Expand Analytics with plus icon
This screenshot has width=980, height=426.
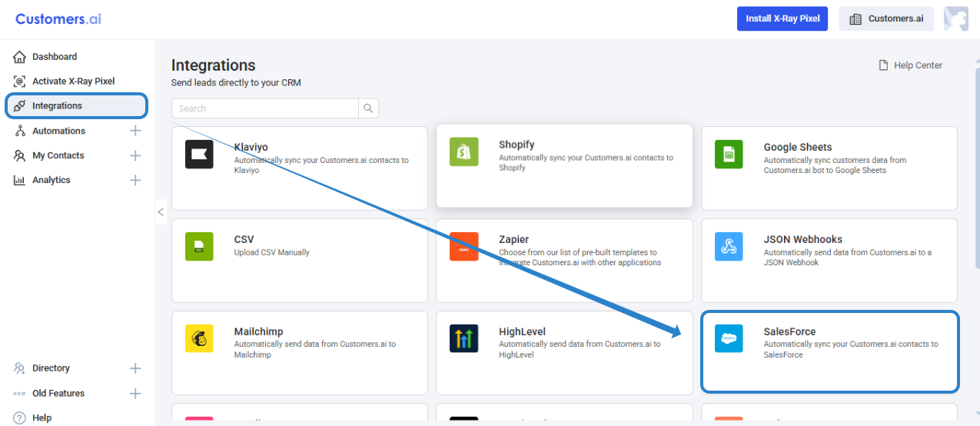pos(135,180)
